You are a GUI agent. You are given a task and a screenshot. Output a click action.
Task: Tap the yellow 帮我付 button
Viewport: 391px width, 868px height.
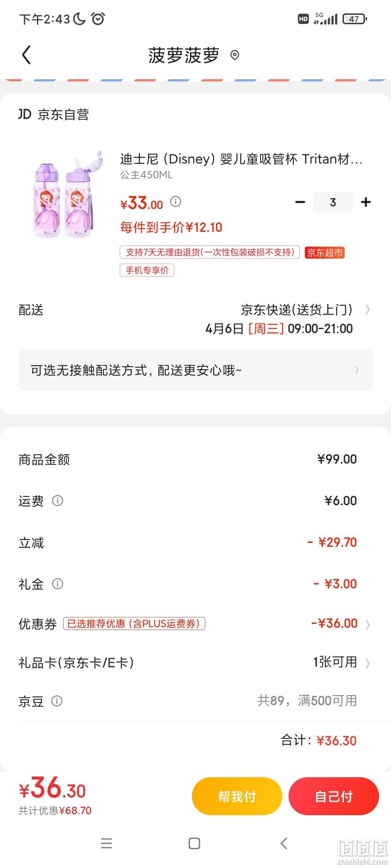237,796
